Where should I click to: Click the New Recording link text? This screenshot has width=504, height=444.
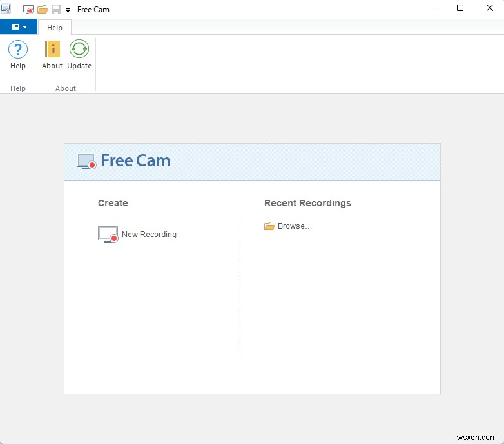point(149,234)
